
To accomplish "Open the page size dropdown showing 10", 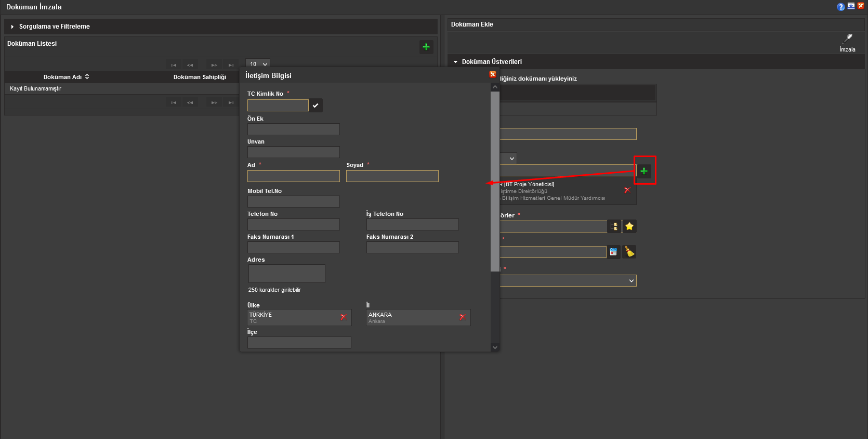I will [258, 64].
